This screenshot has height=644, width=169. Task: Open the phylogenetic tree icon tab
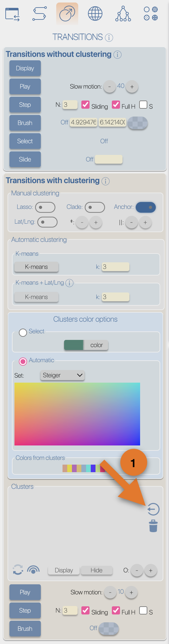pyautogui.click(x=123, y=14)
